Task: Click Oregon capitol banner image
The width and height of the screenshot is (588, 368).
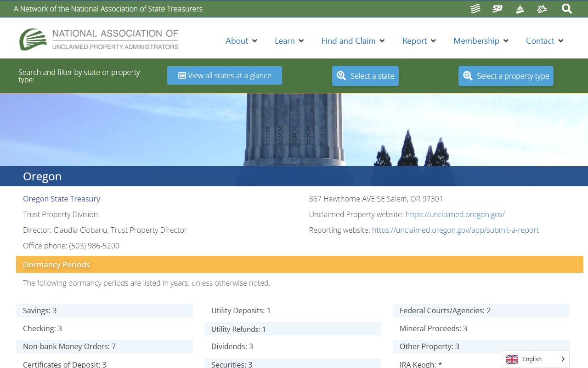Action: tap(294, 130)
